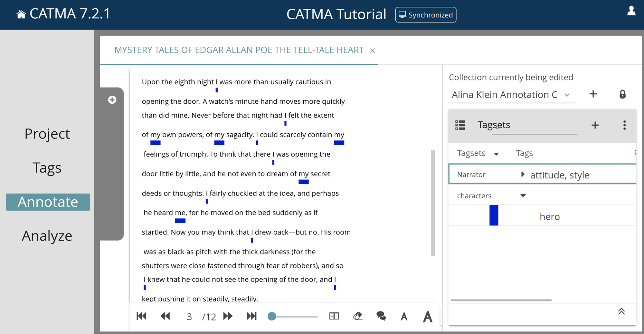
Task: Click the hero tag blue color swatch
Action: [494, 215]
